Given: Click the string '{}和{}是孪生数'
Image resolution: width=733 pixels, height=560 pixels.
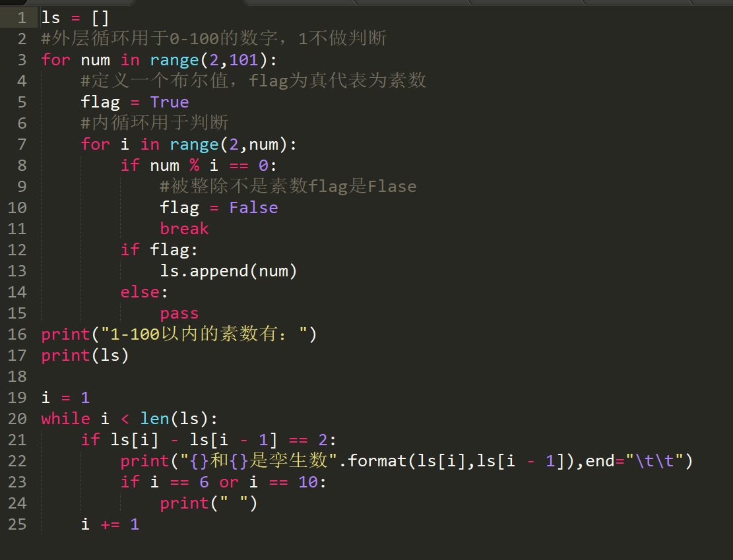Looking at the screenshot, I should pos(259,460).
